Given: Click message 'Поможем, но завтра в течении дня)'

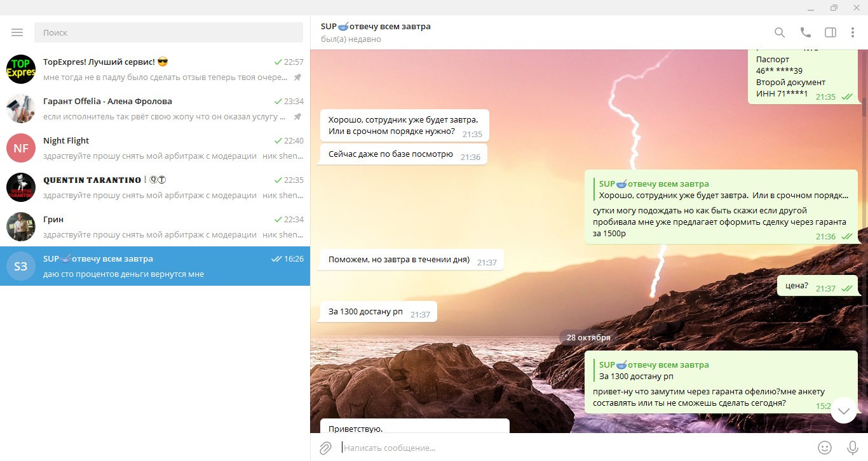Looking at the screenshot, I should point(412,260).
